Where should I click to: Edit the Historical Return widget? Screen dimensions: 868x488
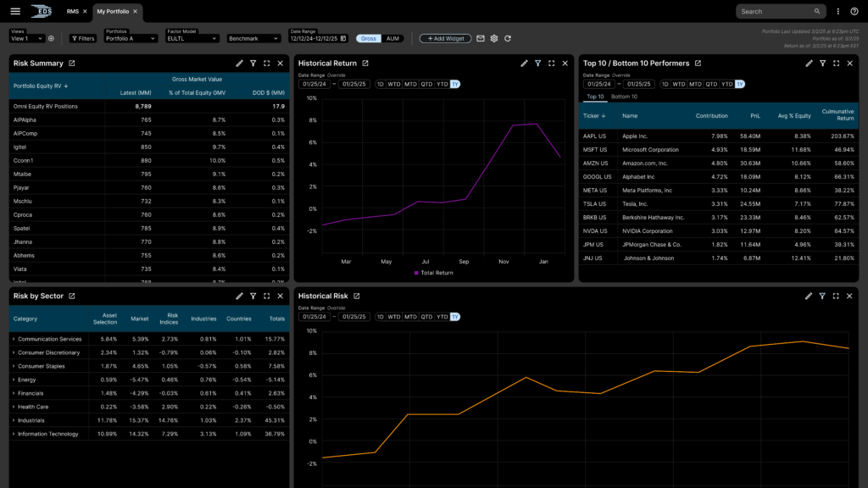coord(524,64)
